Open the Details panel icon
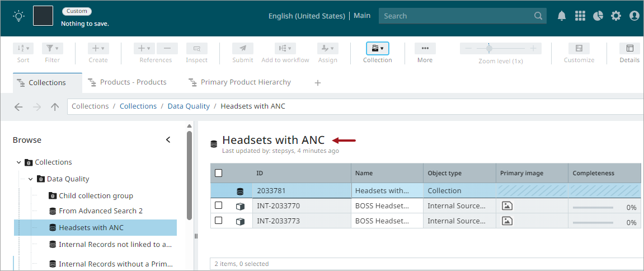This screenshot has height=271, width=644. coord(629,49)
